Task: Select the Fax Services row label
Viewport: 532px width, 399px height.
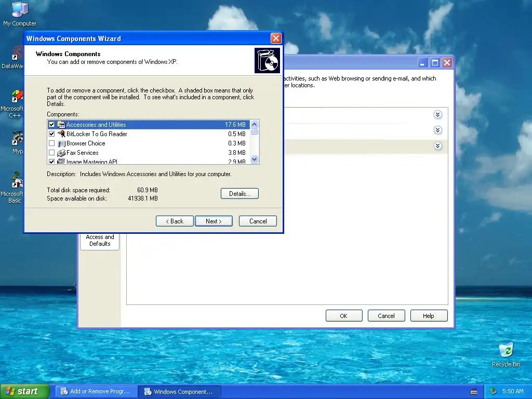Action: click(x=83, y=153)
